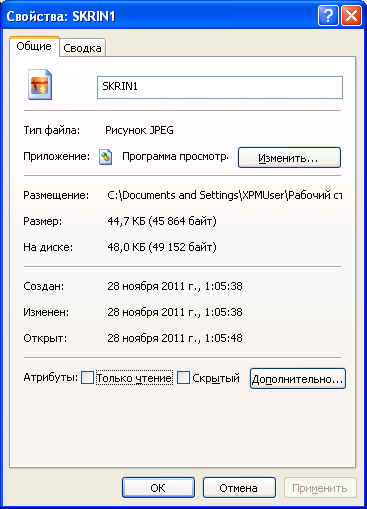
Task: Click the "Размещение:" label
Action: tap(56, 195)
